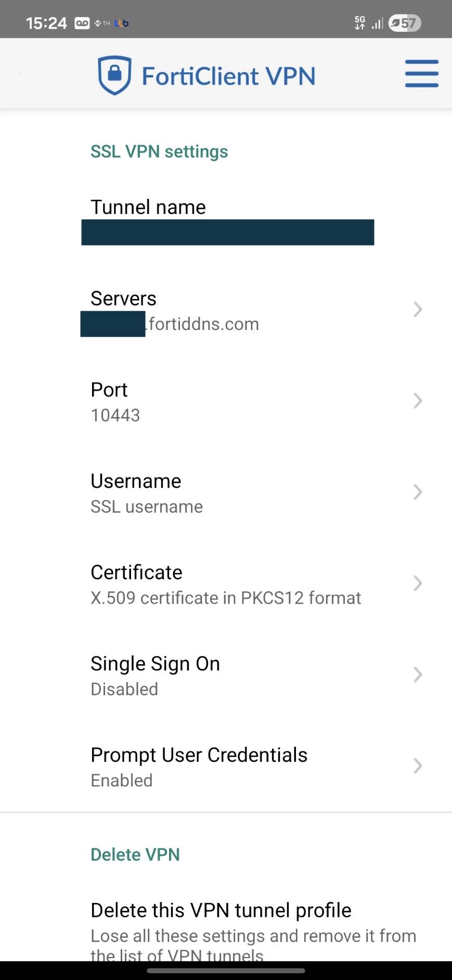Tap the battery indicator in status bar

(404, 23)
